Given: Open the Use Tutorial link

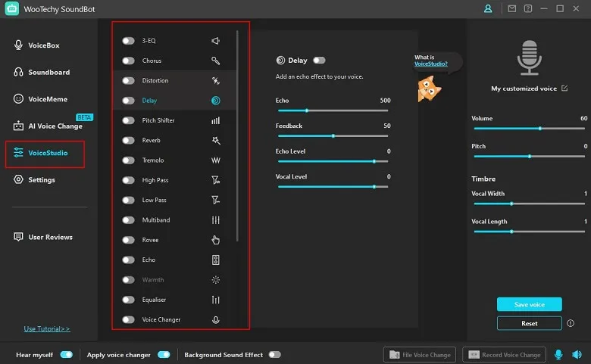Looking at the screenshot, I should tap(47, 329).
